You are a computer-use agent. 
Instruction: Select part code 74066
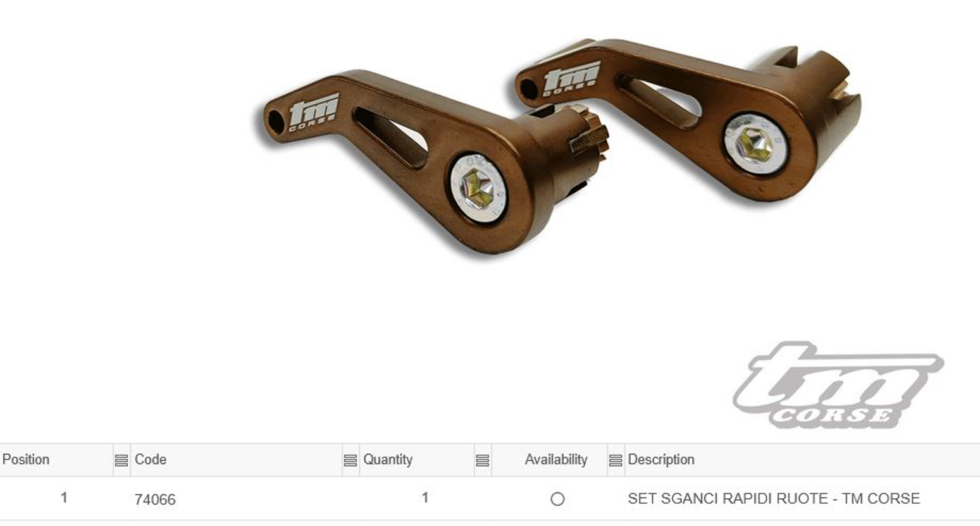[155, 499]
